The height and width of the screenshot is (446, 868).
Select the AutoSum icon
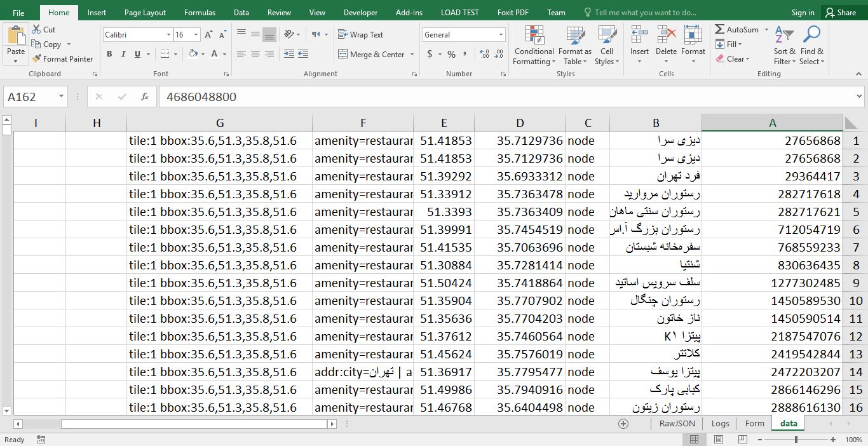[x=721, y=29]
